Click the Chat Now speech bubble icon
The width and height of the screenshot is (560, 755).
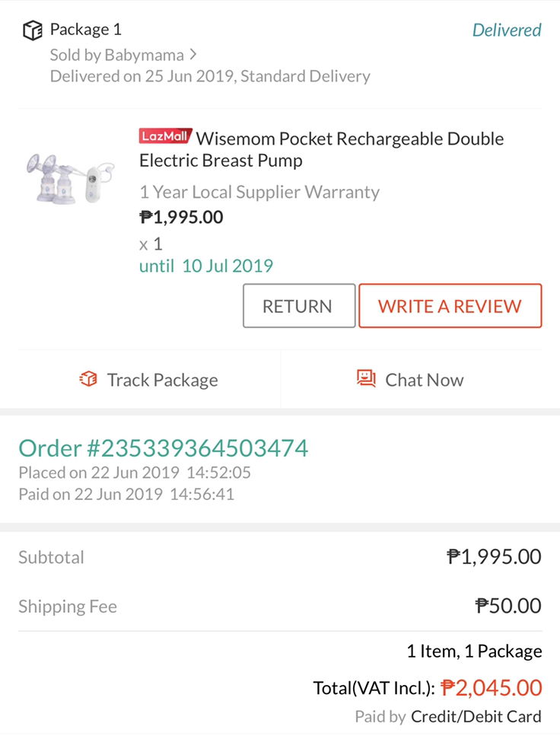coord(367,379)
